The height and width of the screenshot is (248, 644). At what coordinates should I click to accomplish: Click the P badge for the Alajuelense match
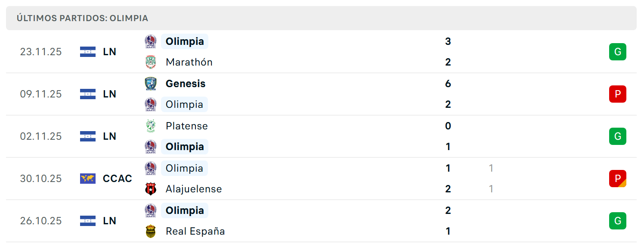pos(618,179)
